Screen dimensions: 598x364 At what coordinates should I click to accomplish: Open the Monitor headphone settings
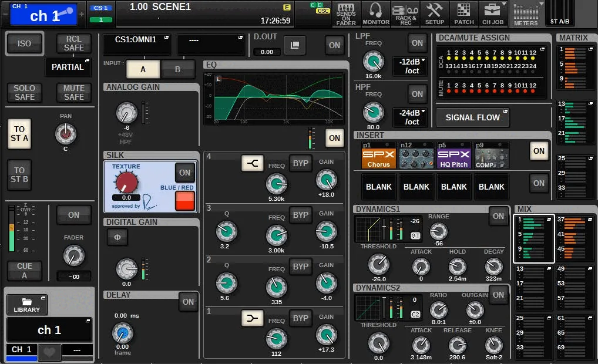(x=375, y=14)
